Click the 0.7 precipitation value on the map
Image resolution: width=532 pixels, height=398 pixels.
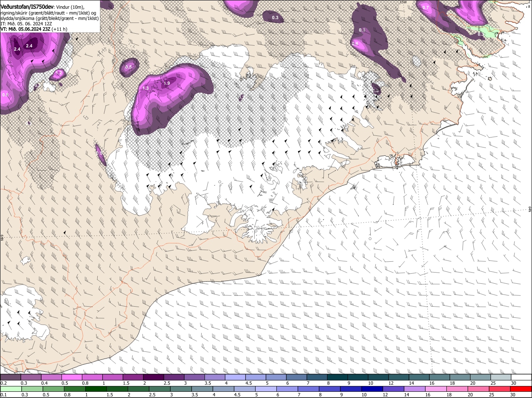click(426, 7)
